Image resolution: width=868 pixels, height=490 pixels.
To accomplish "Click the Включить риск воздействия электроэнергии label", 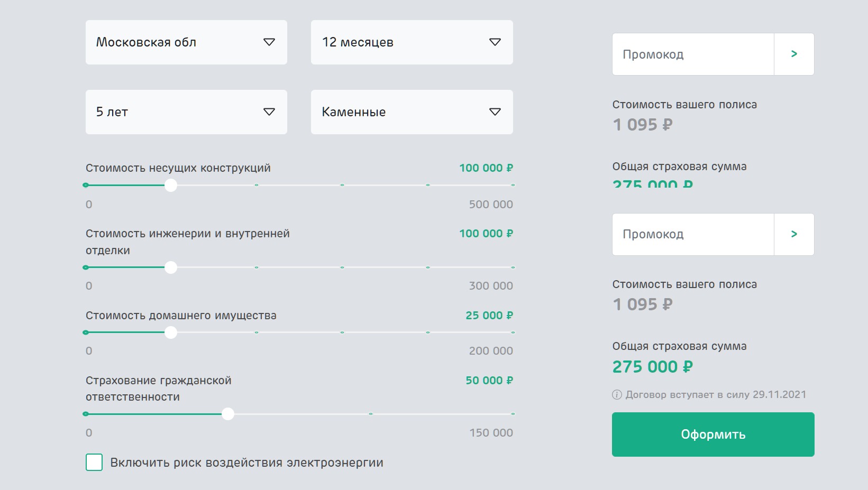I will pyautogui.click(x=246, y=463).
